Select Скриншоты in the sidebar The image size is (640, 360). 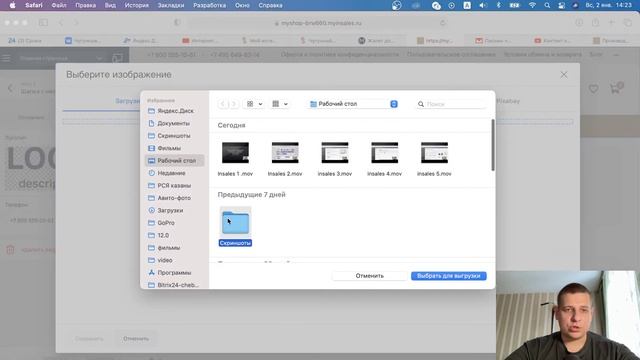click(x=174, y=136)
